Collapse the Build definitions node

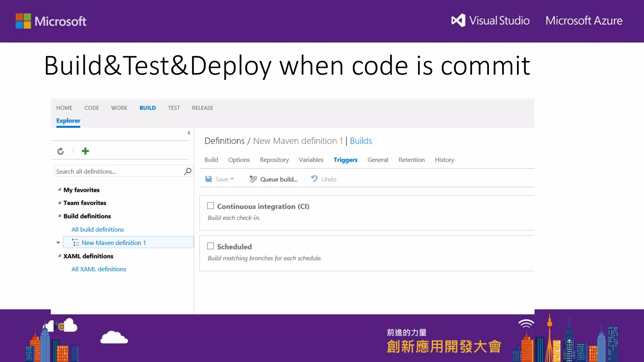(x=59, y=216)
